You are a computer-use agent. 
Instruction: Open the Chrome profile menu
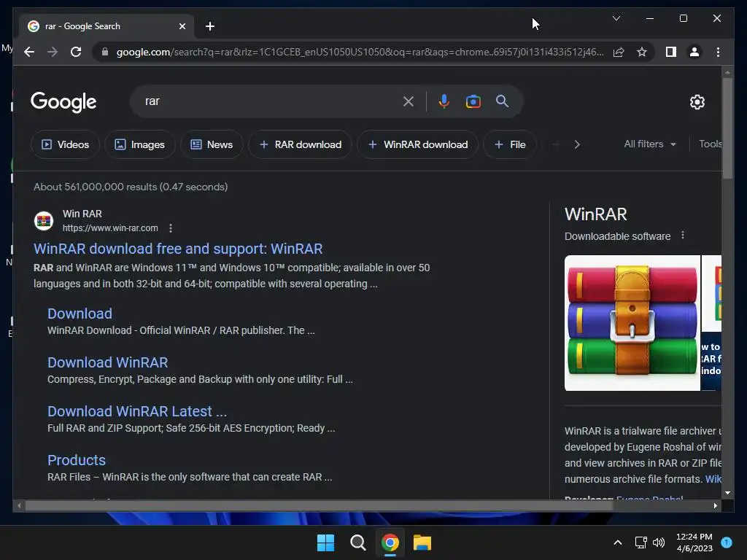(694, 52)
